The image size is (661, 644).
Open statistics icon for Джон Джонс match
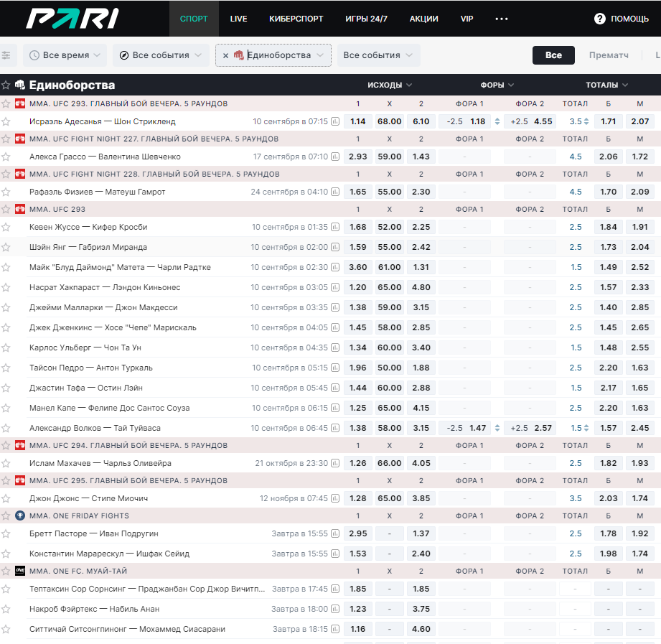[x=335, y=498]
